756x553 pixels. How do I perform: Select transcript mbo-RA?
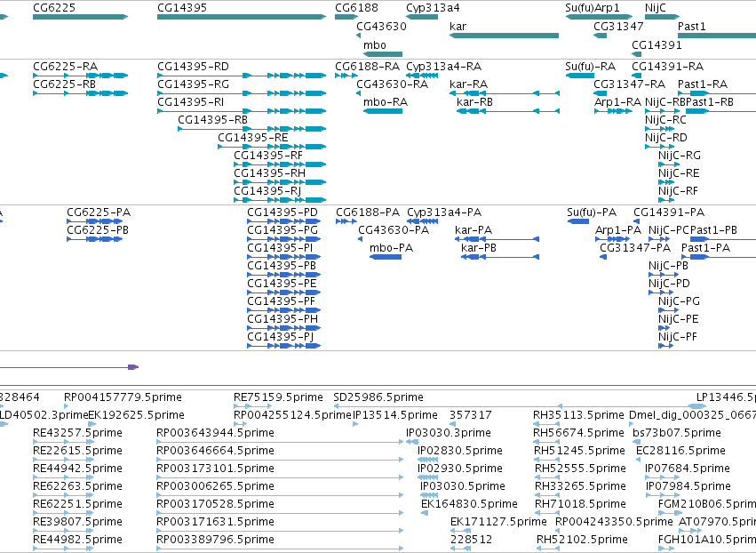coord(386,102)
